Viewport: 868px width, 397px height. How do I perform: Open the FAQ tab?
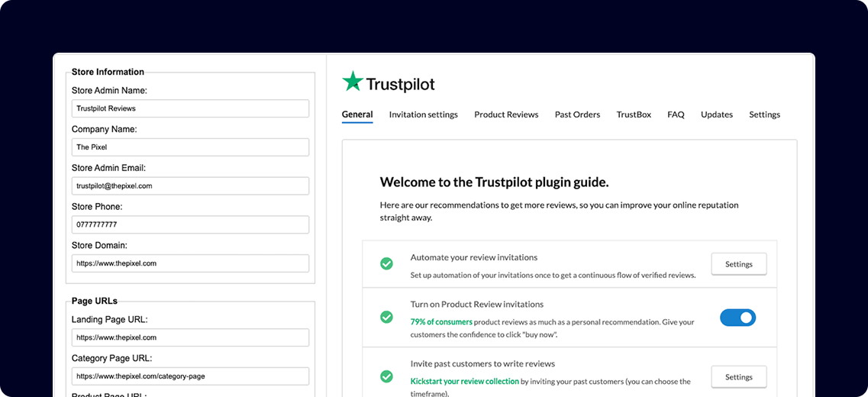[x=676, y=115]
